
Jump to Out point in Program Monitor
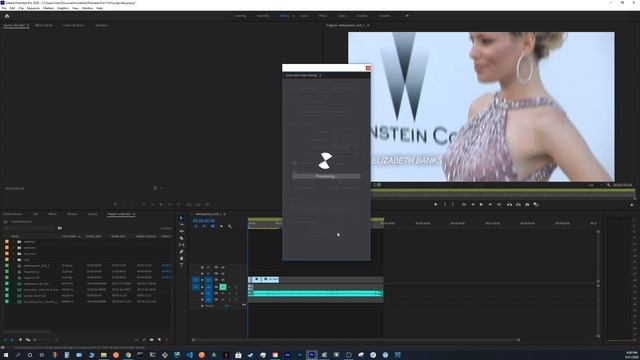tap(499, 204)
